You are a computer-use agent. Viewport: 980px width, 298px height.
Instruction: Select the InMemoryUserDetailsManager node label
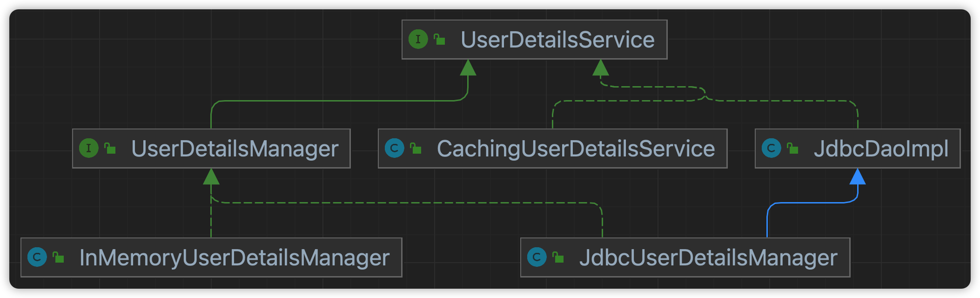click(x=235, y=258)
